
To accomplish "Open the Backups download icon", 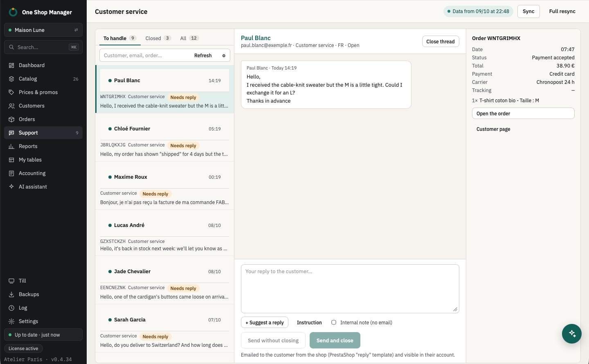I will pyautogui.click(x=11, y=294).
